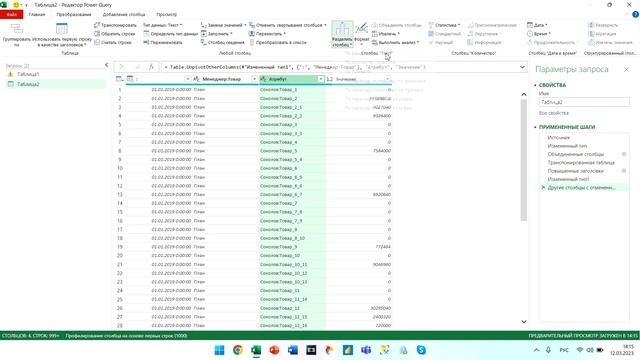Screen dimensions: 640x360
Task: Click the Переименовать button
Action: pyautogui.click(x=163, y=42)
